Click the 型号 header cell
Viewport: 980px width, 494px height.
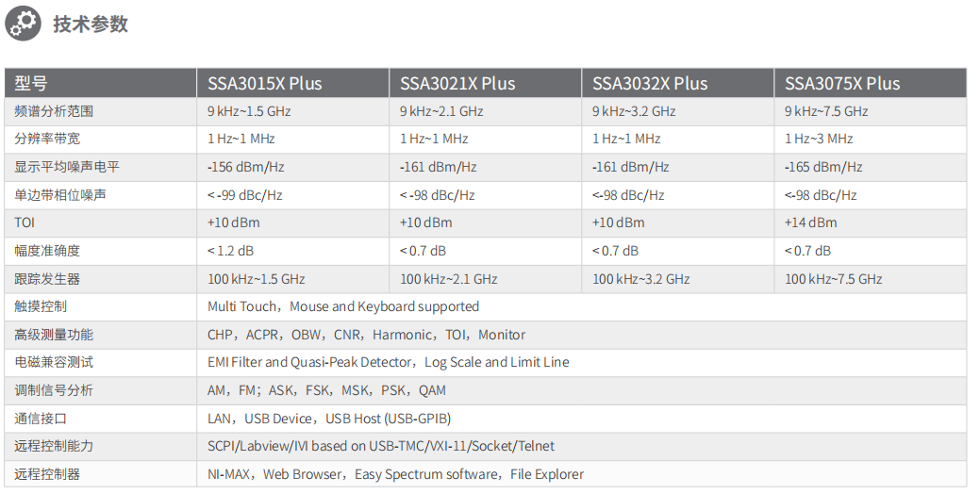(31, 83)
